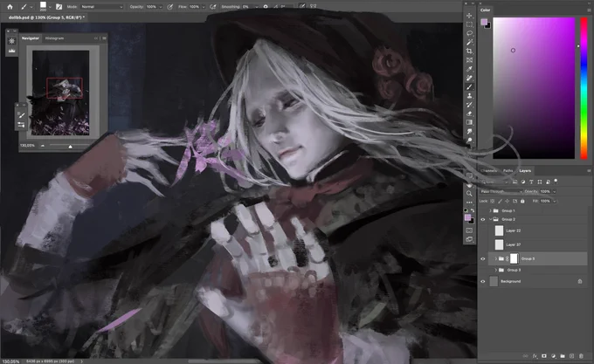The height and width of the screenshot is (364, 594).
Task: Toggle airbrush-style build-up icon
Action: click(213, 6)
